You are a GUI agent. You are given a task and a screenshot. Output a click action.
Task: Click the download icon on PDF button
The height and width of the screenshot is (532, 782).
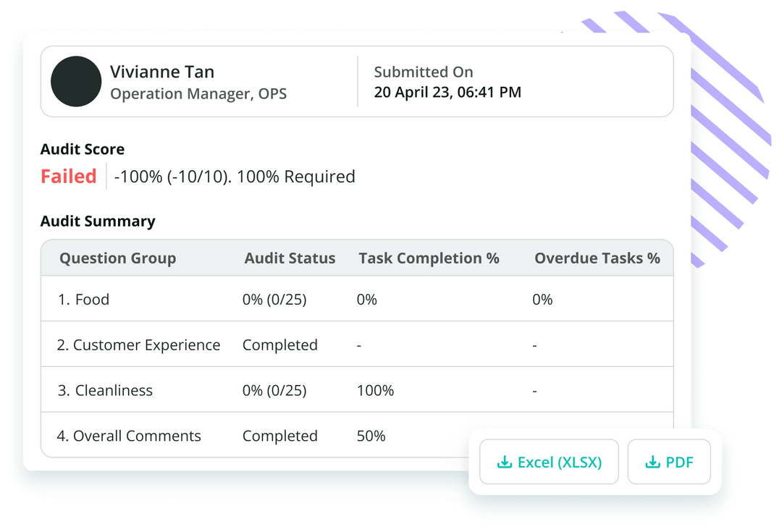pos(651,461)
